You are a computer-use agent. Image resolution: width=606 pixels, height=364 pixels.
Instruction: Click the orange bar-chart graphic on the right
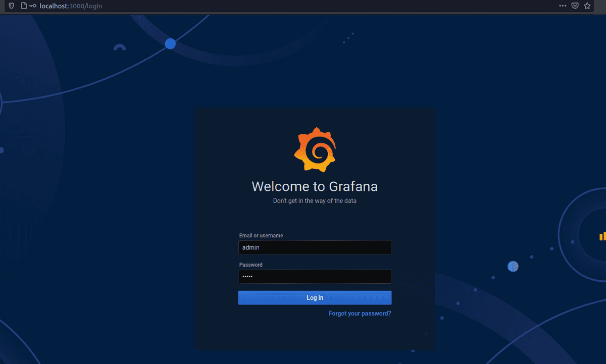602,236
